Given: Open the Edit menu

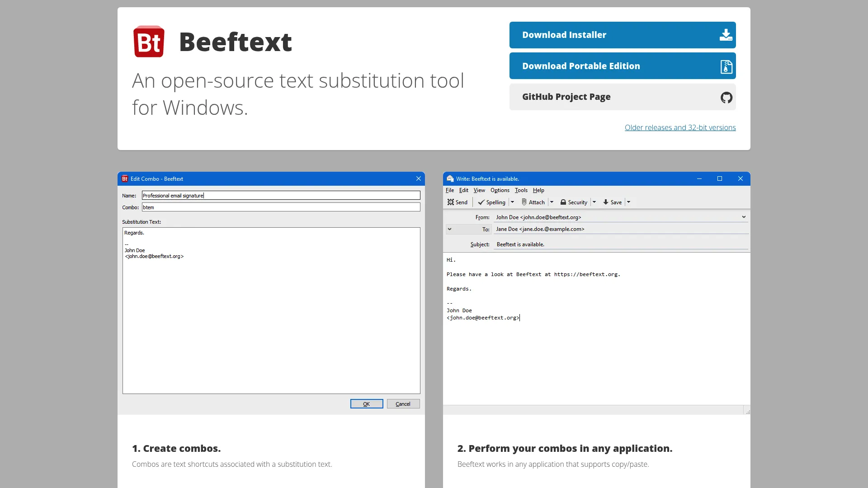Looking at the screenshot, I should [464, 190].
